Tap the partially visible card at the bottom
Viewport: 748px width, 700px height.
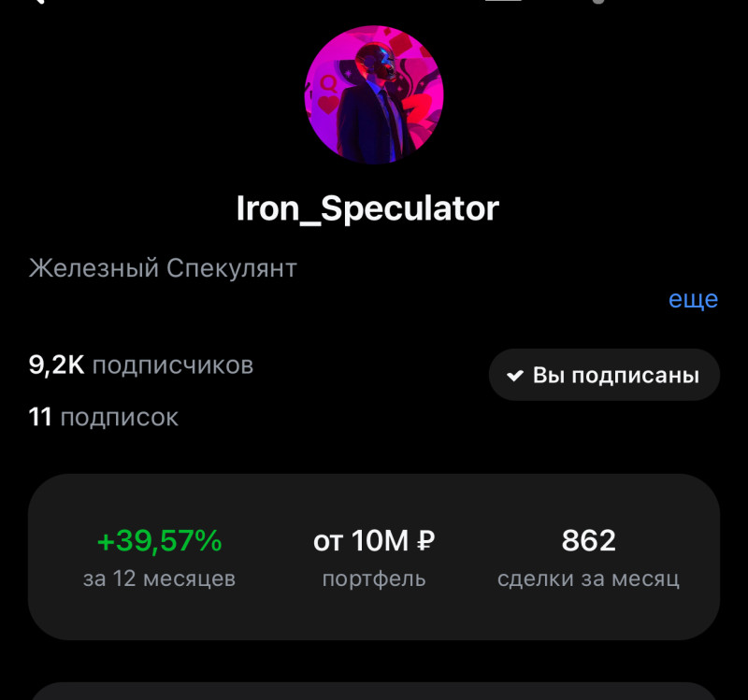[374, 690]
